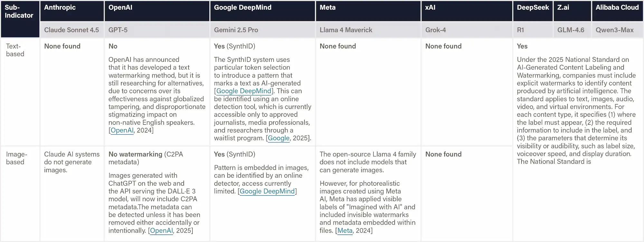
Task: Click Google DeepMind link in text-based row
Action: [x=243, y=91]
